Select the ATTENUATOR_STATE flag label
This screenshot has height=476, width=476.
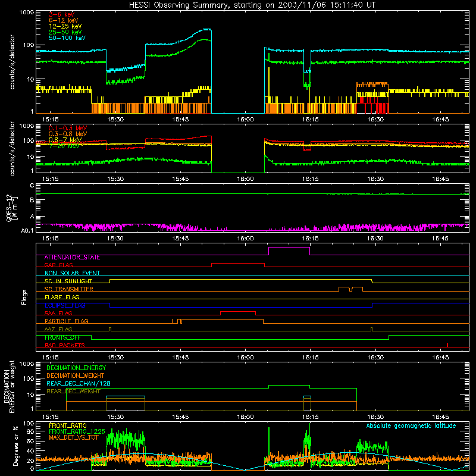(x=72, y=258)
